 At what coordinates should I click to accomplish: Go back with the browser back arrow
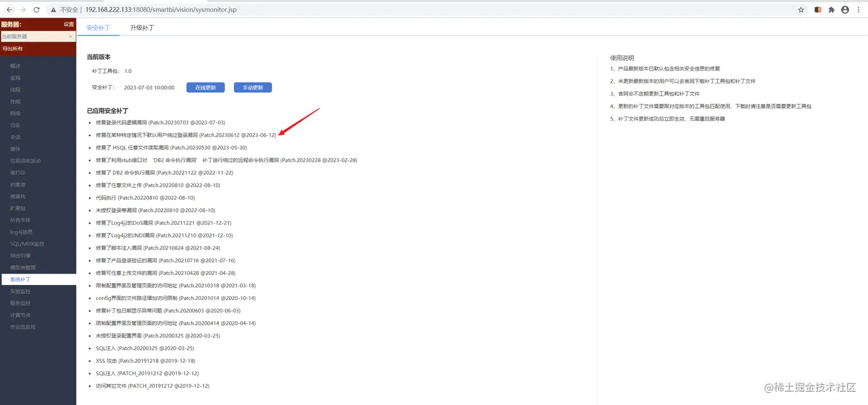pos(9,10)
